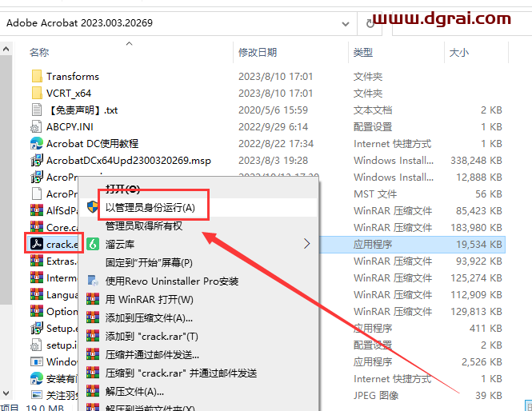Click the 338,248 KB size cell
This screenshot has height=411, width=532.
coord(476,161)
